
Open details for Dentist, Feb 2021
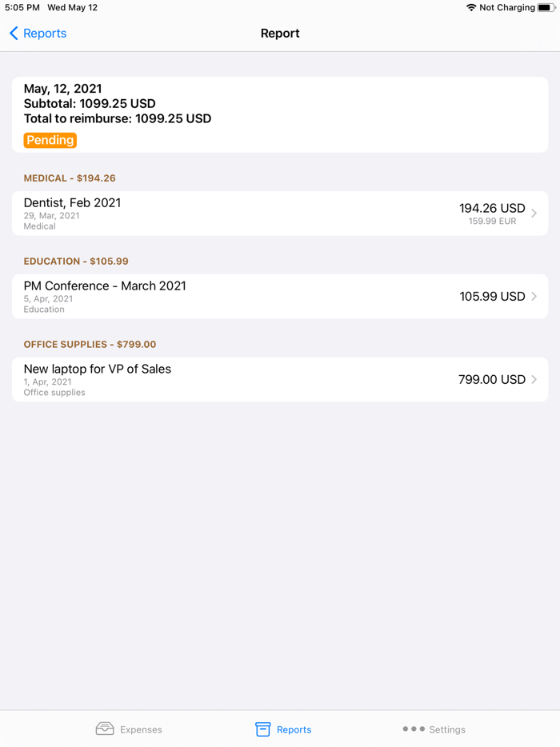pyautogui.click(x=240, y=214)
